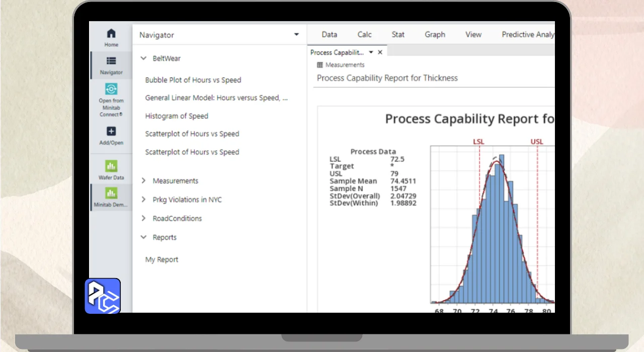The height and width of the screenshot is (352, 644).
Task: Click the chart title Process Capability Report
Action: (x=470, y=119)
